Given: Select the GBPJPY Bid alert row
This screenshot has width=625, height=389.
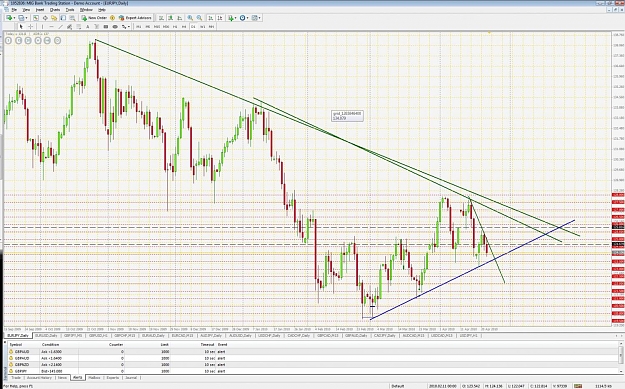Looking at the screenshot, I should 313,371.
